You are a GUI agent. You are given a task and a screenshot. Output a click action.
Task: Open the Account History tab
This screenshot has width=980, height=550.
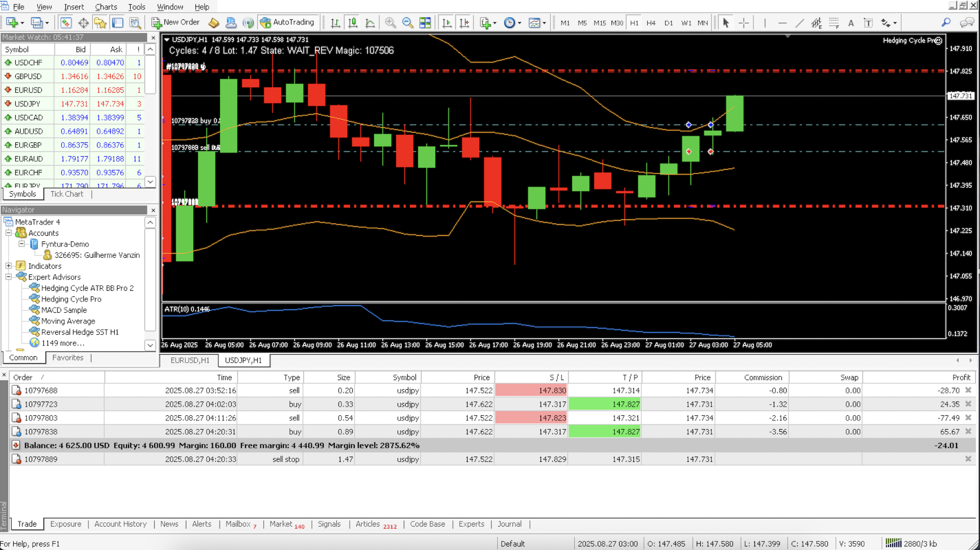[120, 524]
